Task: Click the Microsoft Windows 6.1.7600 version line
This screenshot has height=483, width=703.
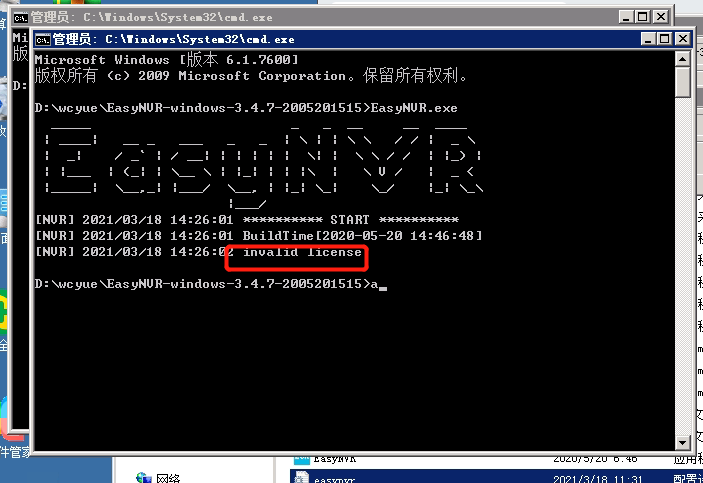Action: click(x=166, y=60)
